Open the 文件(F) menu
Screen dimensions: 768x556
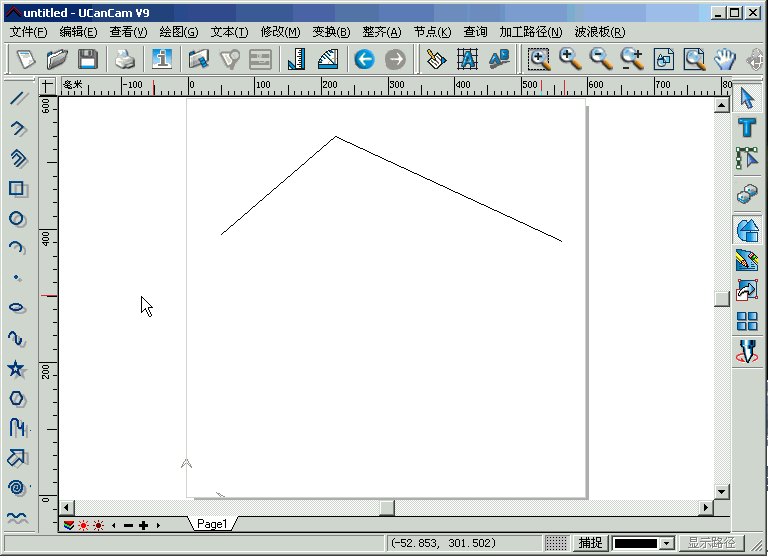[28, 32]
